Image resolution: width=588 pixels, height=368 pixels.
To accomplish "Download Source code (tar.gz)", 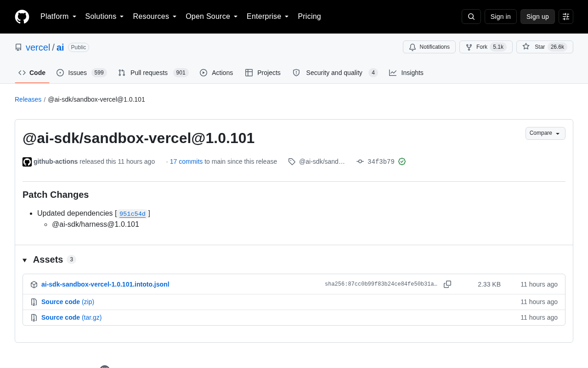I will click(71, 317).
